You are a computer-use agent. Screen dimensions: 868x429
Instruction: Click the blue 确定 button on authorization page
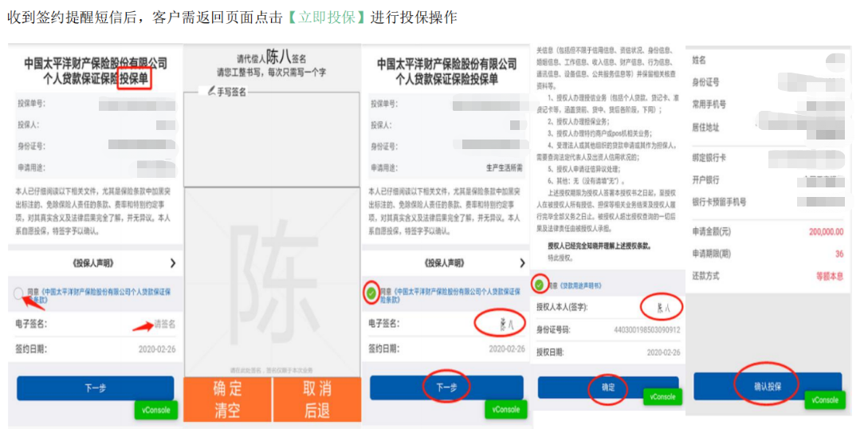click(x=608, y=388)
